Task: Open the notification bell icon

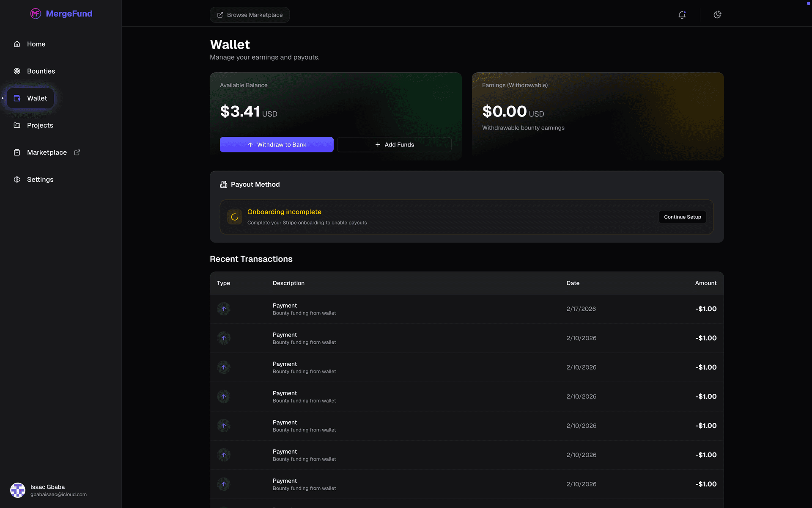Action: (682, 14)
